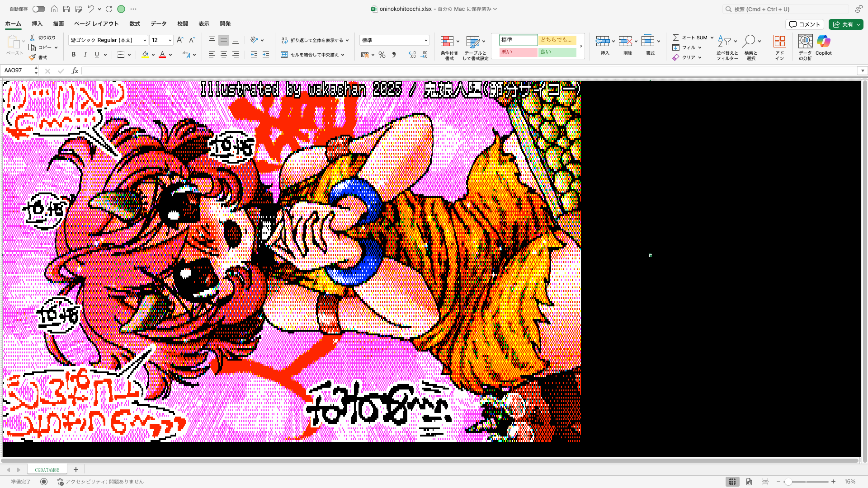Viewport: 868px width, 488px height.
Task: Click the name box showing AAO97
Action: [x=18, y=70]
